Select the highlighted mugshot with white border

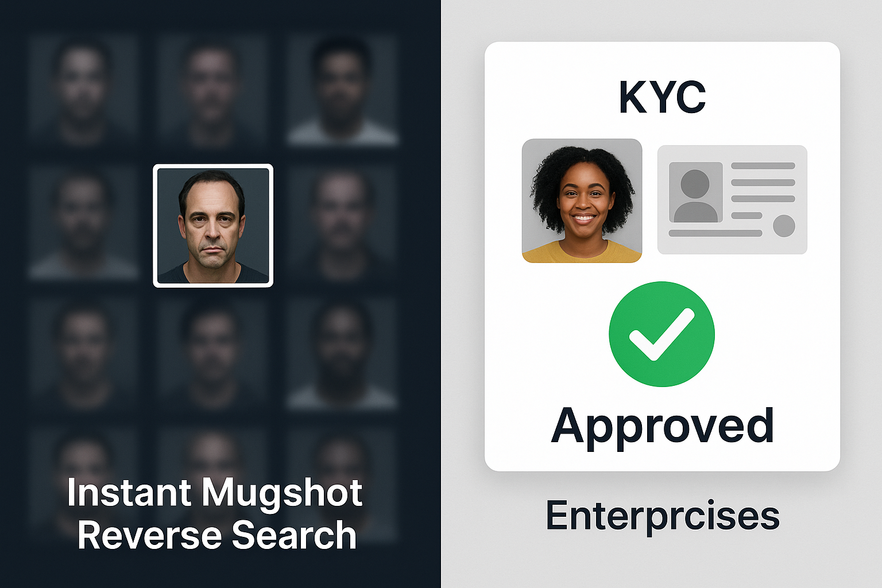click(x=213, y=226)
